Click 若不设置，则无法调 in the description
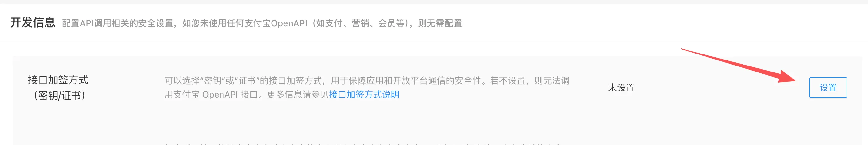This screenshot has height=145, width=868. coord(530,81)
